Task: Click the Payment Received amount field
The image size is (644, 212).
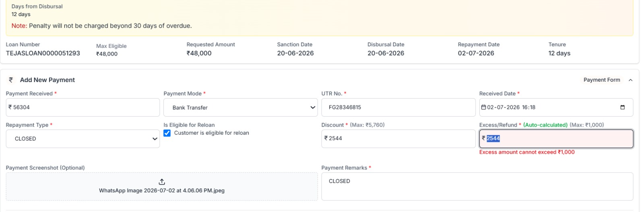Action: (x=83, y=107)
